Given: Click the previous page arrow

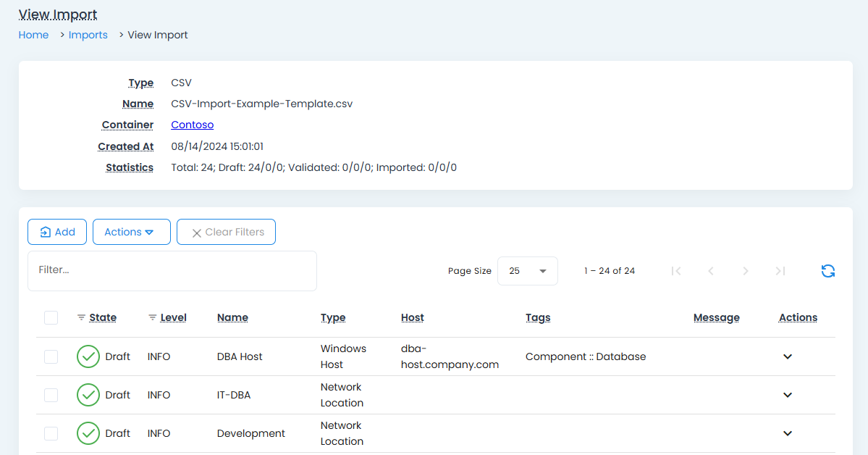Looking at the screenshot, I should point(711,271).
